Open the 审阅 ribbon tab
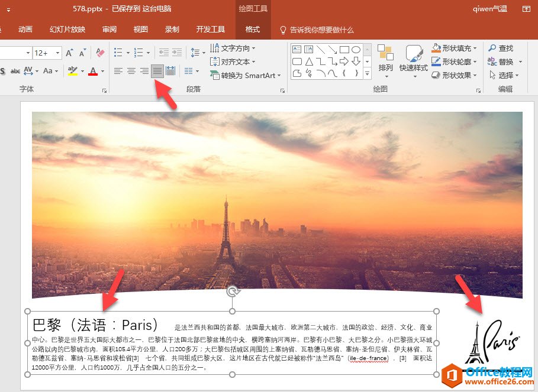This screenshot has height=392, width=538. click(x=109, y=30)
